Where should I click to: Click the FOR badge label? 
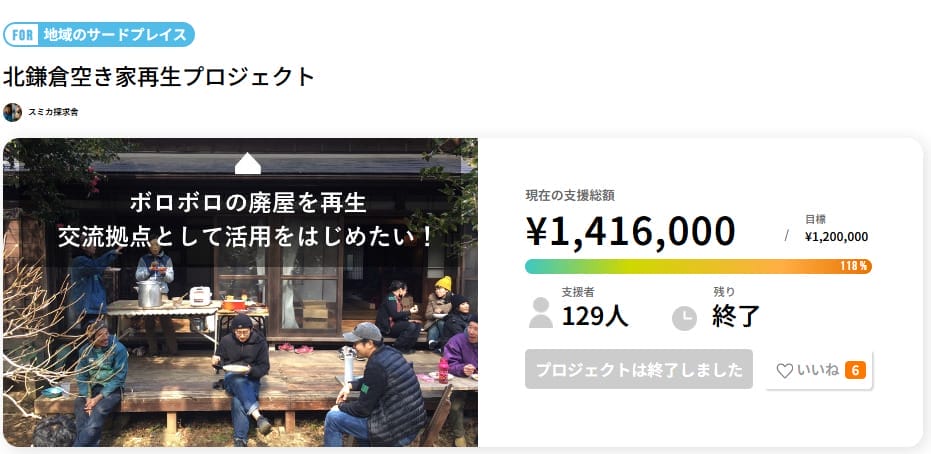[x=22, y=35]
